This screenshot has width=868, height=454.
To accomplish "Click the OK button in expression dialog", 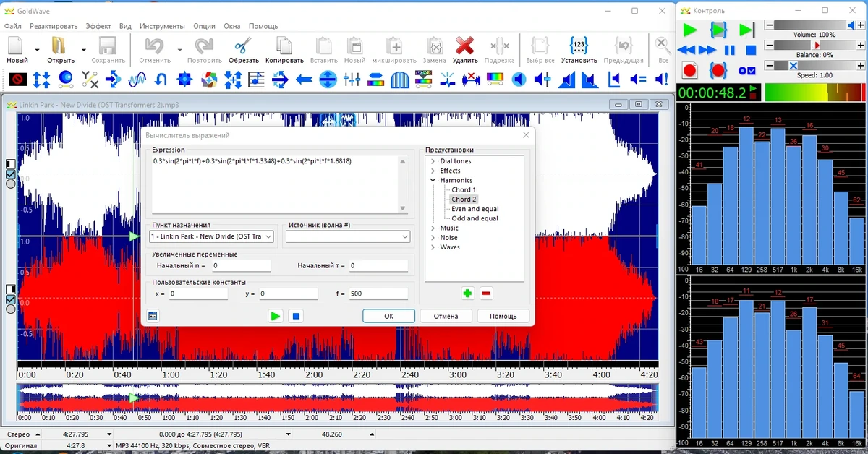I will (x=388, y=316).
